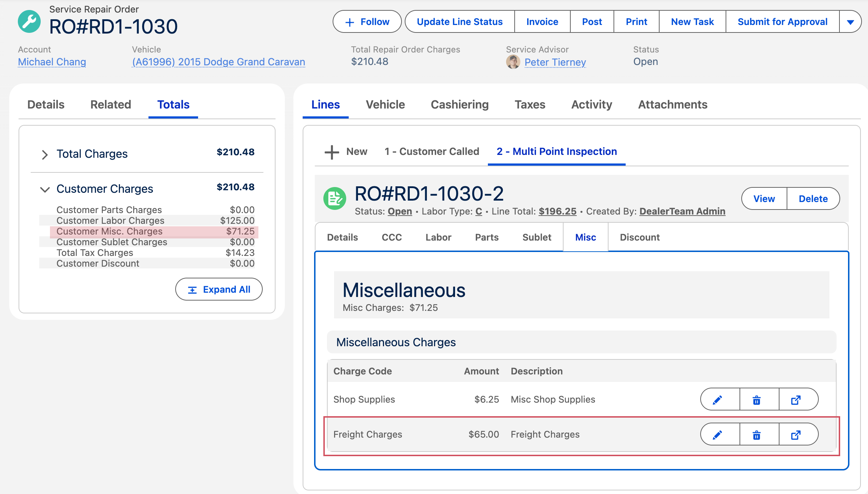Click the green repair line document icon

pos(334,198)
